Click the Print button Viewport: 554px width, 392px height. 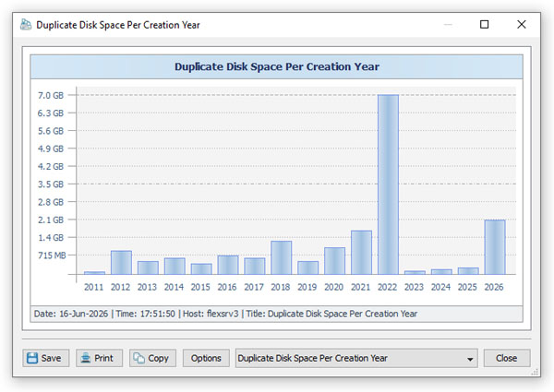100,358
